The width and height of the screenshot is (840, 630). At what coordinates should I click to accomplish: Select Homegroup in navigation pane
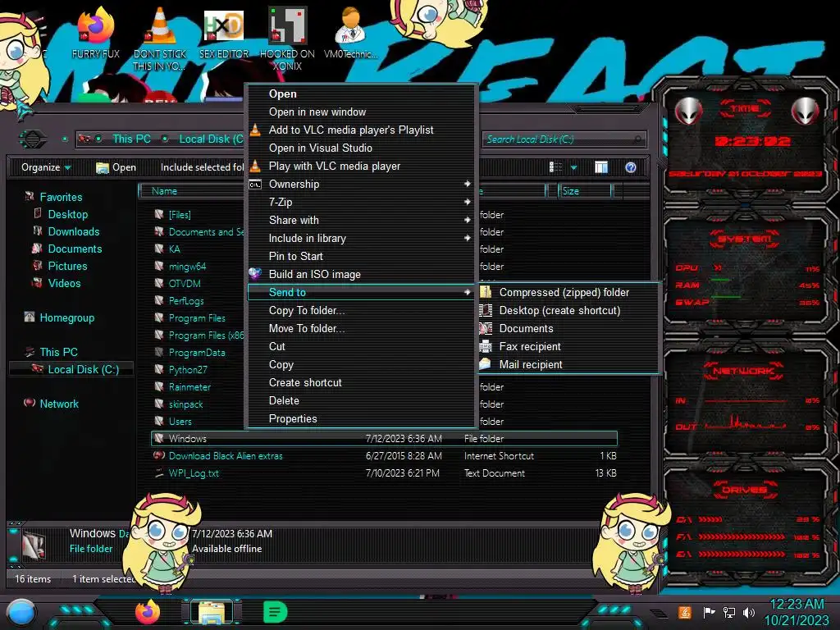67,317
